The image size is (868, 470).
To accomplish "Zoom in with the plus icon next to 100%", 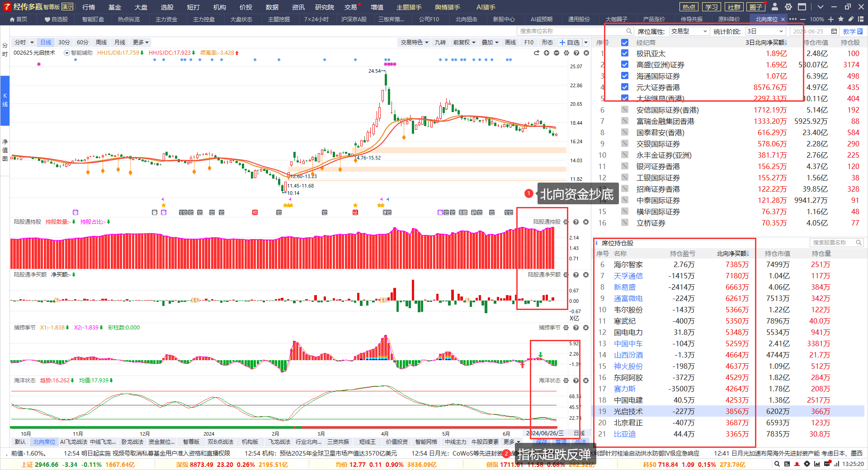I will [831, 19].
